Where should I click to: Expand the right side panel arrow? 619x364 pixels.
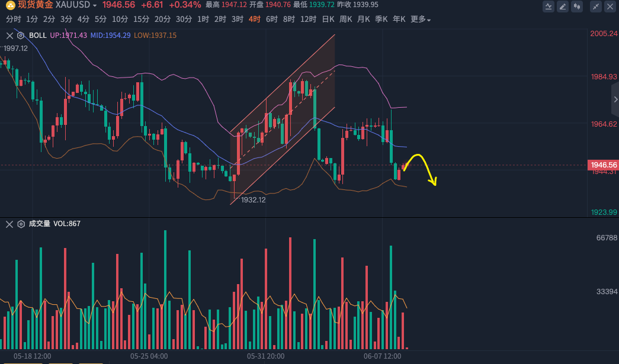pyautogui.click(x=615, y=99)
